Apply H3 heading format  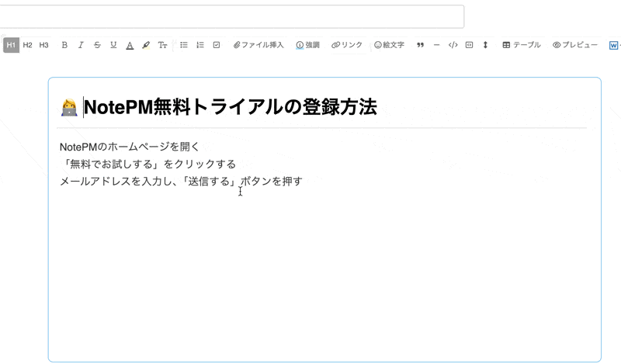[x=43, y=45]
